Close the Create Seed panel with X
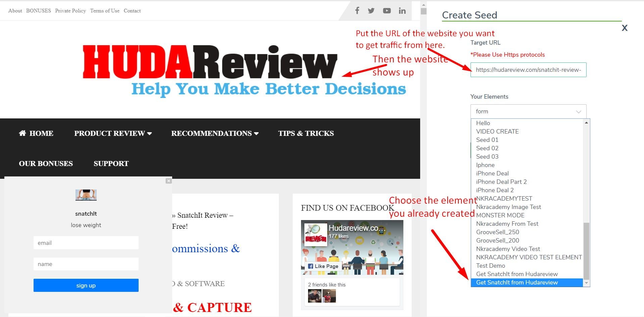The height and width of the screenshot is (317, 644). click(625, 28)
